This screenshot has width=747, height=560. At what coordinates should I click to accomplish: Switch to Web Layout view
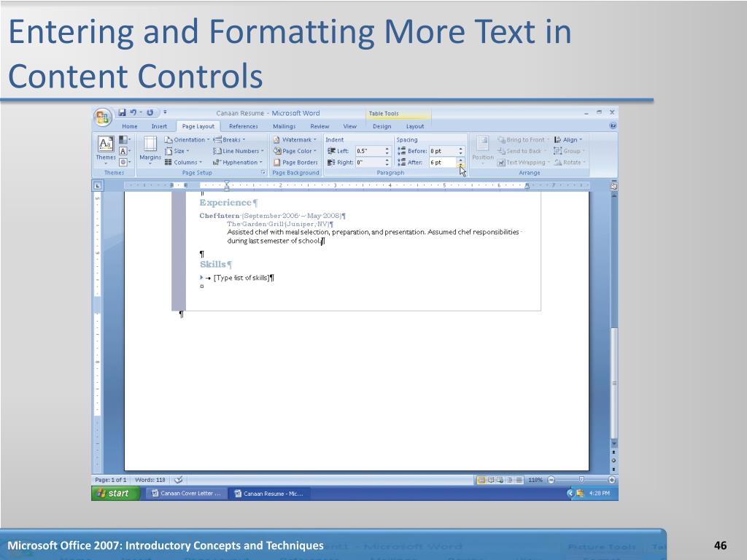tap(500, 480)
